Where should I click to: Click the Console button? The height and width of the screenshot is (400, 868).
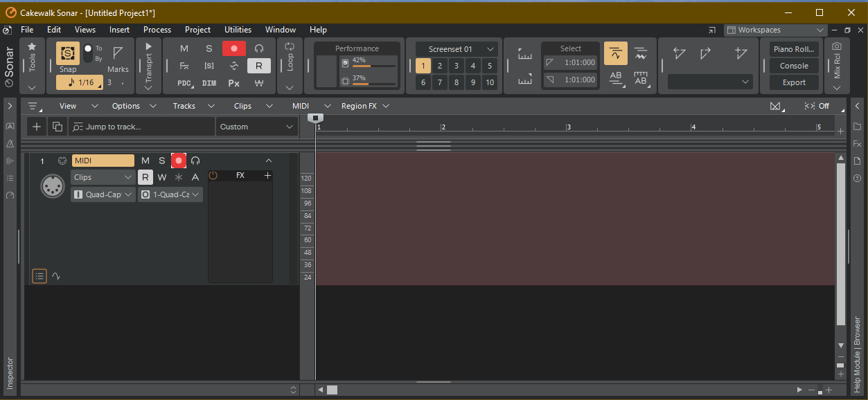(794, 66)
